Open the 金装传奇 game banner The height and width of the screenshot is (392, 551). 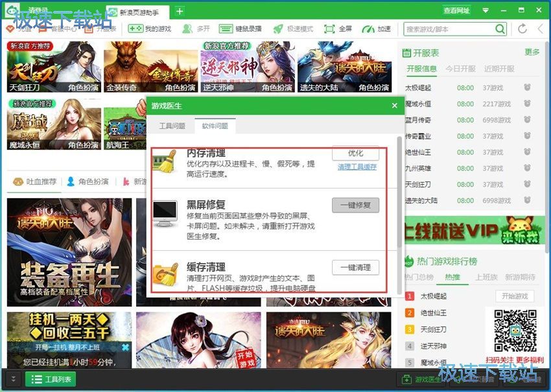coord(151,67)
